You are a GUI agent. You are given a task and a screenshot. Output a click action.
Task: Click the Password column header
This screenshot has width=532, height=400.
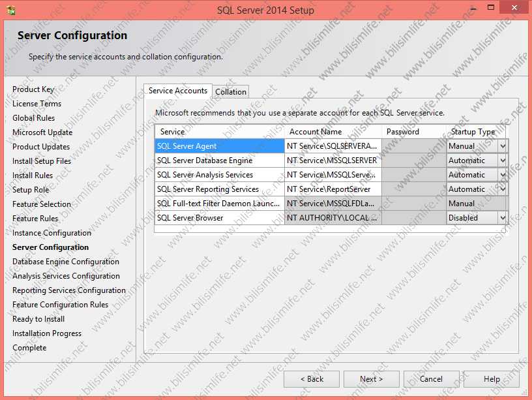(x=414, y=132)
